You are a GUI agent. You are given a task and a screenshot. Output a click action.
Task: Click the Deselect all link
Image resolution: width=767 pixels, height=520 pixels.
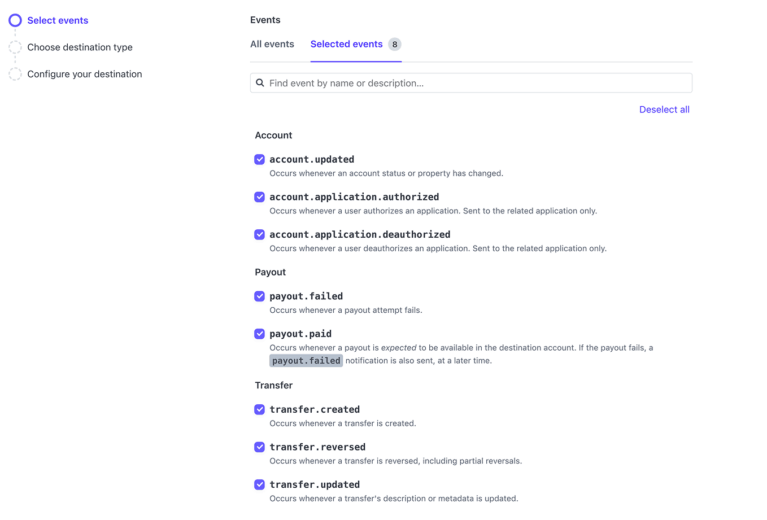point(664,110)
